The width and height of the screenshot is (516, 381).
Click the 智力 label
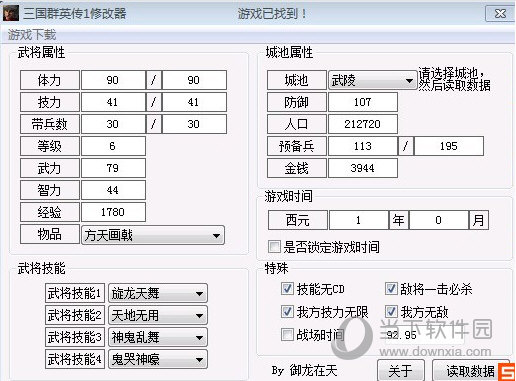pos(50,190)
